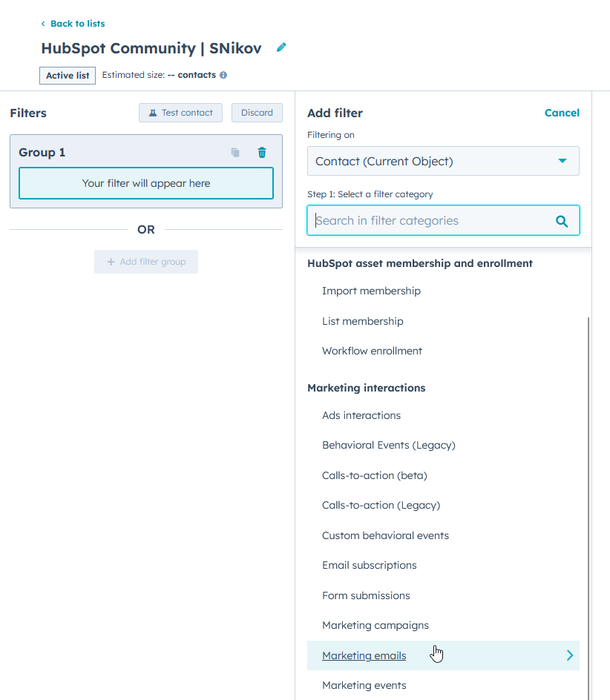
Task: Select the Import membership category
Action: click(x=371, y=291)
